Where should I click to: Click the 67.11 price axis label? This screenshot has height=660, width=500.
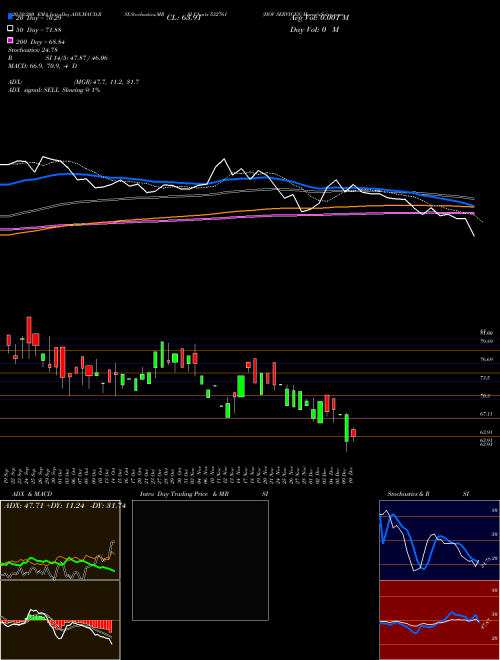point(486,414)
